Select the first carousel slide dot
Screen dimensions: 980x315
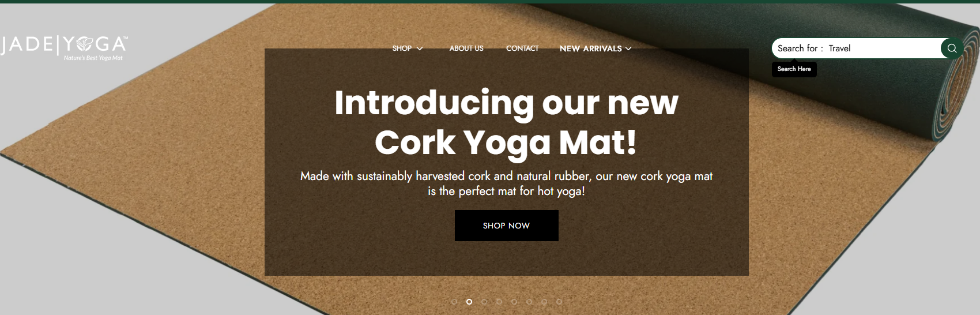pyautogui.click(x=454, y=302)
